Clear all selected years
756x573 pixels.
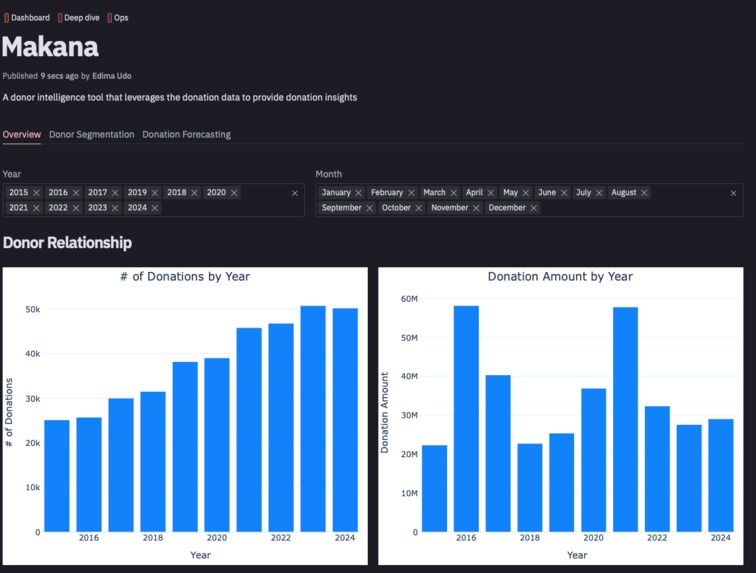295,193
